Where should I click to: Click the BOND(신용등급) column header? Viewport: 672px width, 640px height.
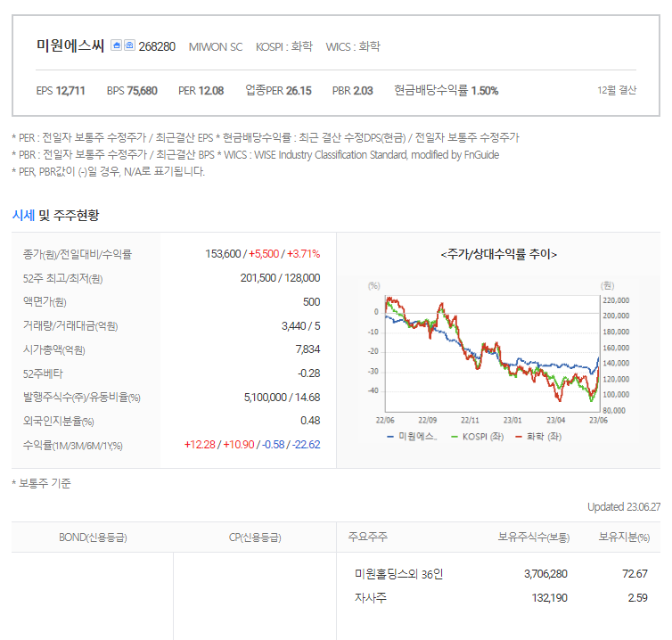pos(93,537)
